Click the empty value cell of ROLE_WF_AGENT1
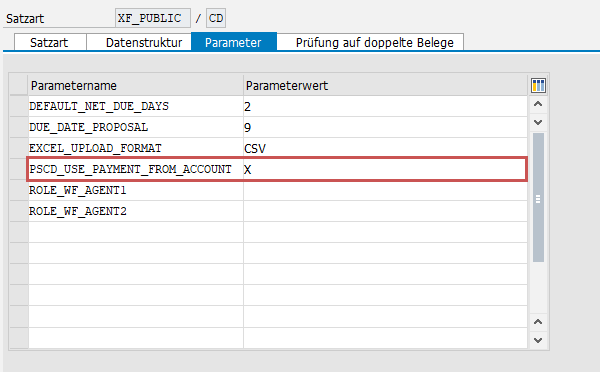The image size is (600, 372). pyautogui.click(x=385, y=190)
